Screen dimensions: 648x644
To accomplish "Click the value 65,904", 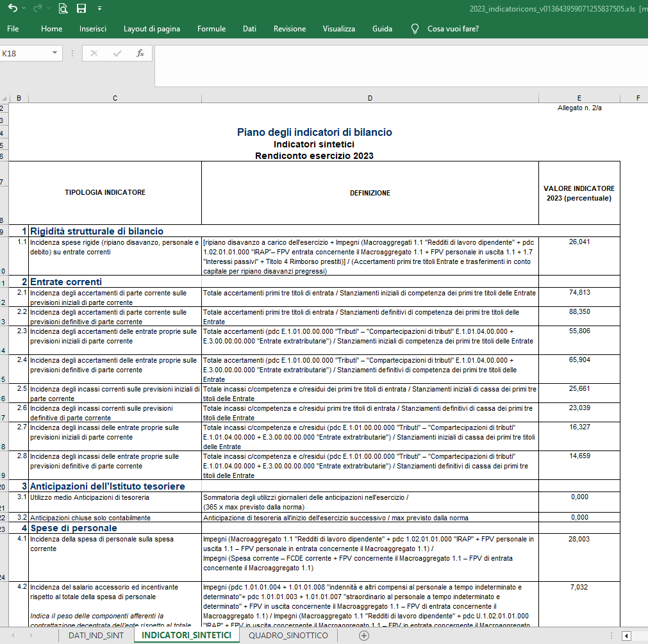I will 579,359.
